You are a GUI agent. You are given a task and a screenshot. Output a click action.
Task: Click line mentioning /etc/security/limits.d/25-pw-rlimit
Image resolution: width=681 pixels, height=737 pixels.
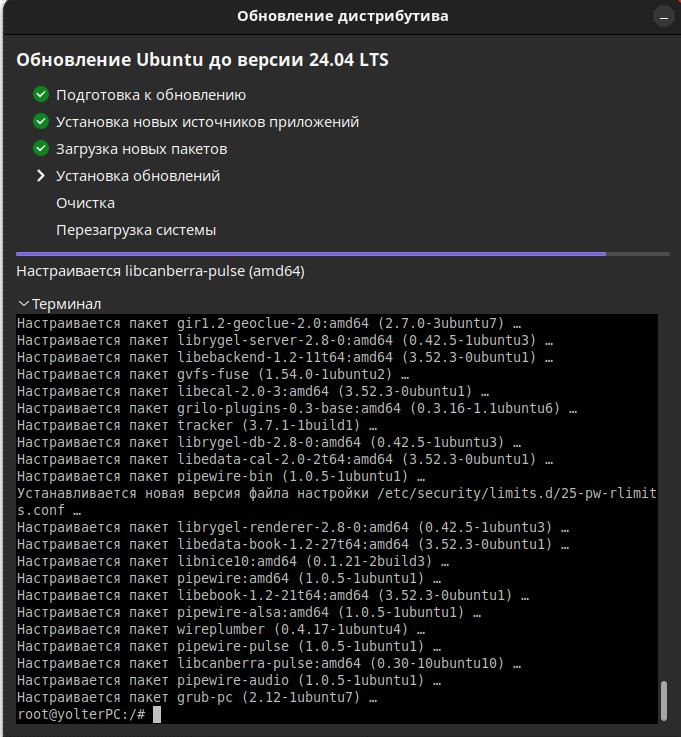tap(337, 502)
